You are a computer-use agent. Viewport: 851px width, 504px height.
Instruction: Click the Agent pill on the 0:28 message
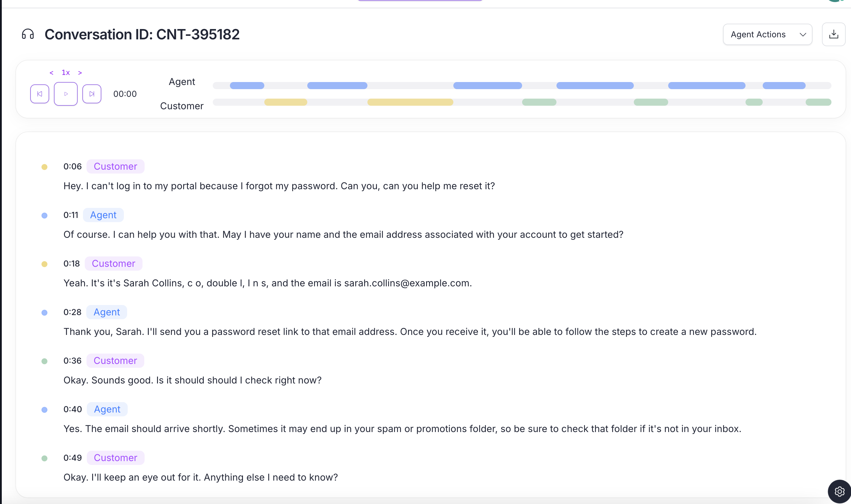coord(106,312)
